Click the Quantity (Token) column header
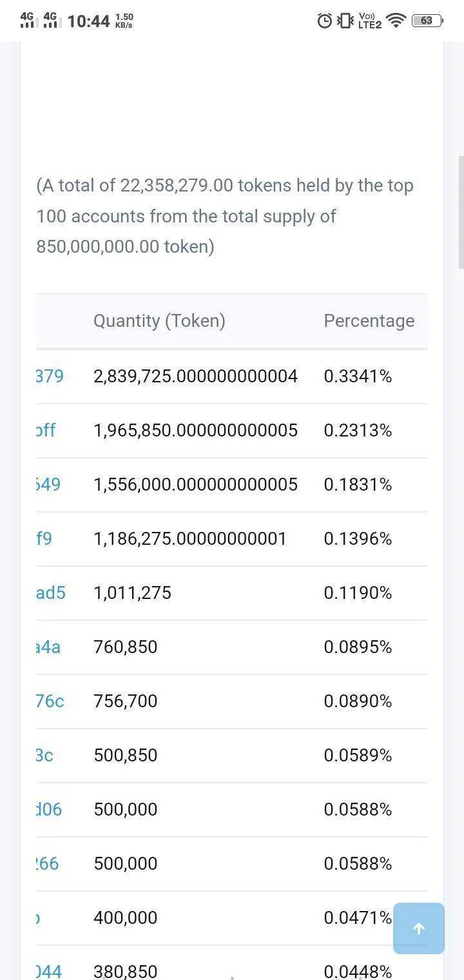The image size is (464, 980). point(159,321)
